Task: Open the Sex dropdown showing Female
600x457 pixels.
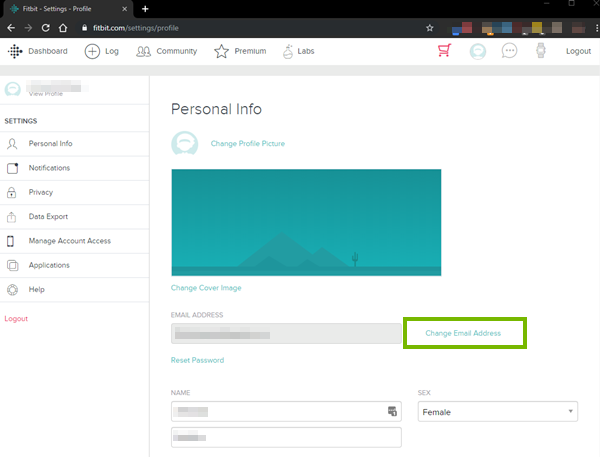Action: point(497,411)
